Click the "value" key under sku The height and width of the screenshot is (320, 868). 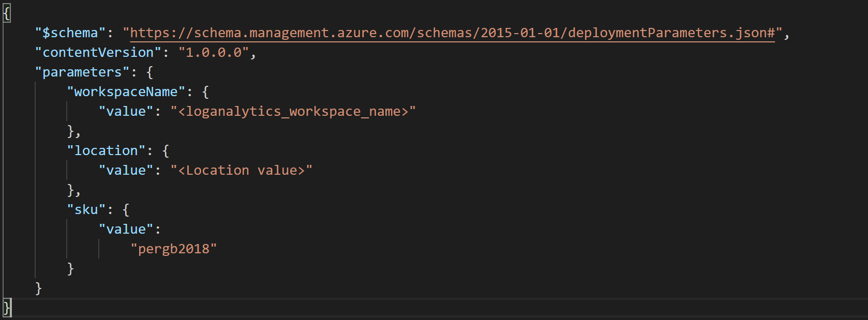point(126,230)
